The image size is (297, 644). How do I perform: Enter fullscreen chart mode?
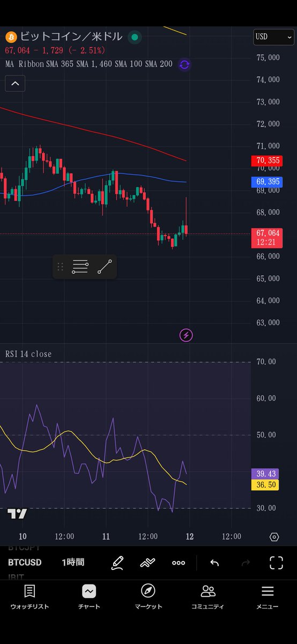[276, 562]
